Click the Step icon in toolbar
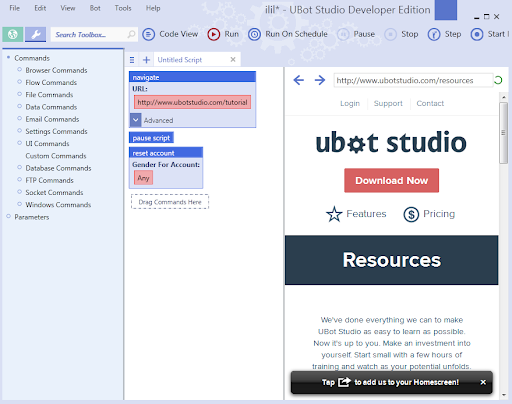Screen dimensions: 512x404 pyautogui.click(x=434, y=34)
